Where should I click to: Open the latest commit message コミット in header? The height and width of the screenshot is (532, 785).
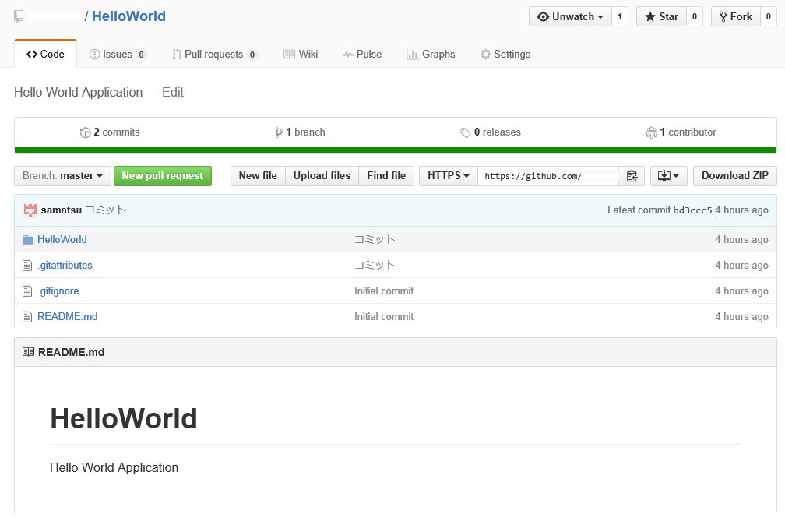point(105,210)
